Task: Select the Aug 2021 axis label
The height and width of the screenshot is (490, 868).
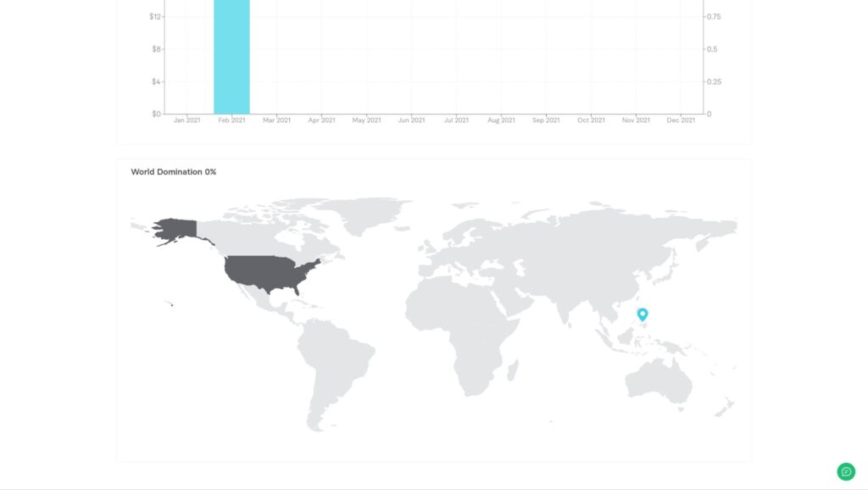Action: tap(501, 120)
